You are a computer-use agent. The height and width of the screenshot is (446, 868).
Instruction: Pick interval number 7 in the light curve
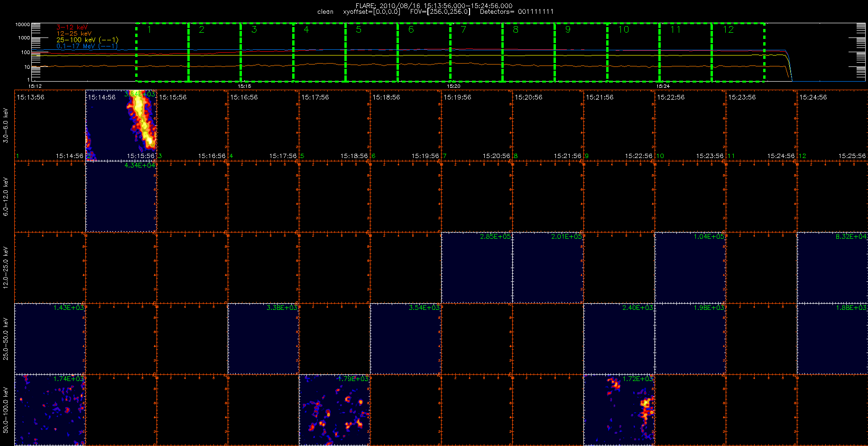point(476,52)
